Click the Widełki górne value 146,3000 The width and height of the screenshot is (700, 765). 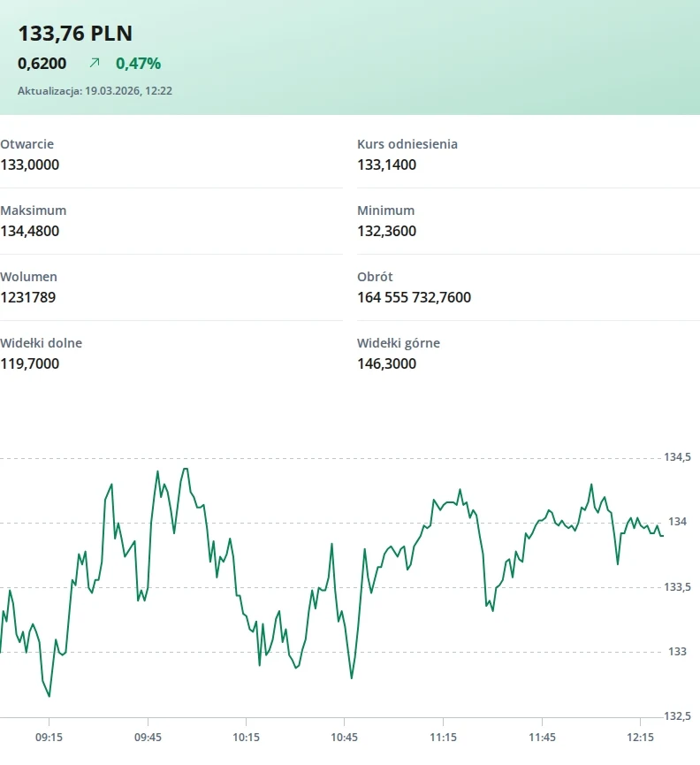(x=386, y=363)
